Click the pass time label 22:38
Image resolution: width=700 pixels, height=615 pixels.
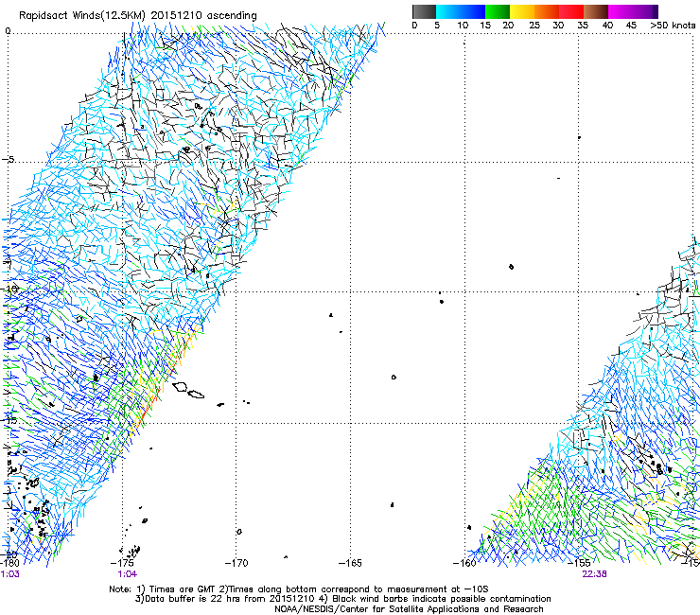594,574
